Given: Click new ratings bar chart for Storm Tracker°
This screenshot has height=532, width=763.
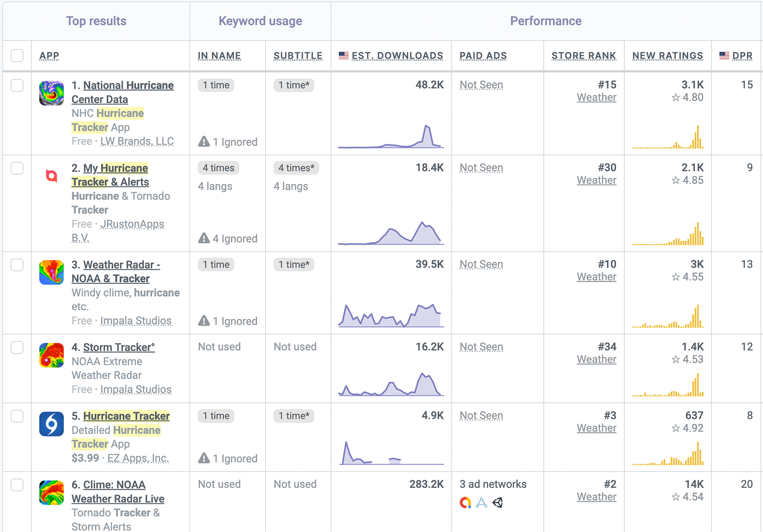Looking at the screenshot, I should (x=668, y=385).
